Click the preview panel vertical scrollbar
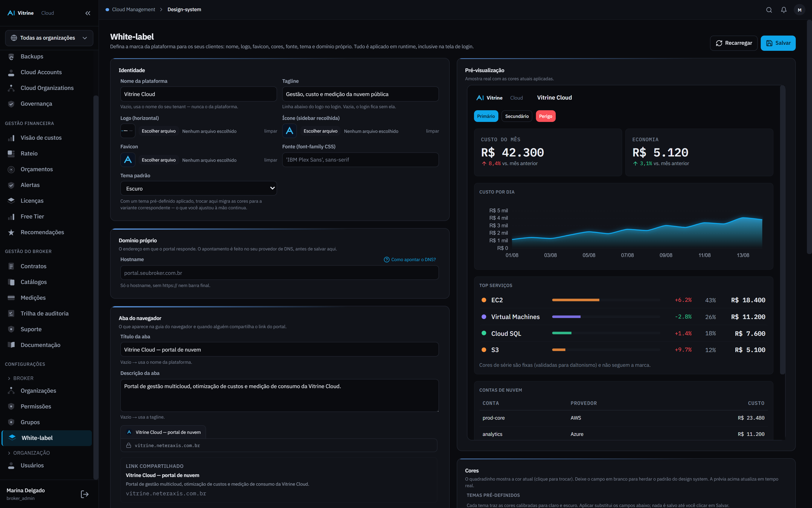This screenshot has height=508, width=812. click(x=783, y=230)
